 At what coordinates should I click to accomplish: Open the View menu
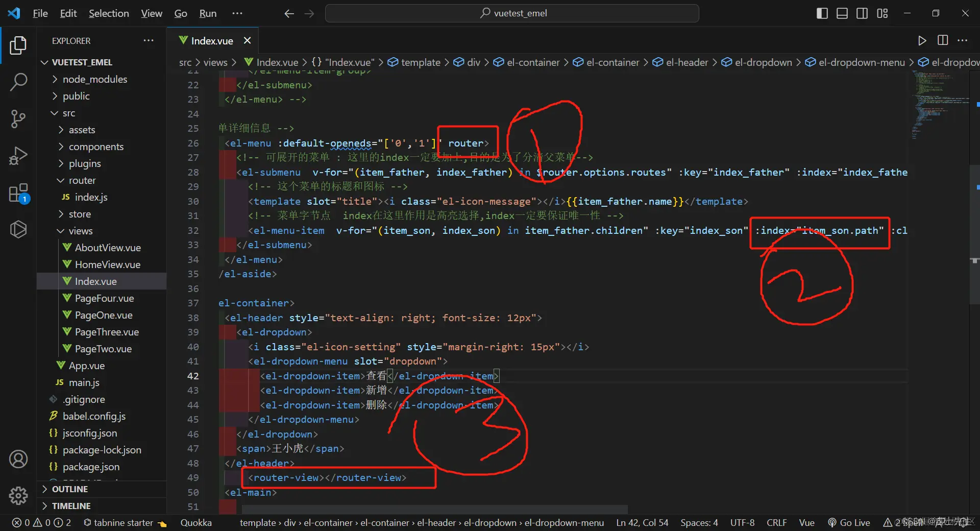coord(152,13)
